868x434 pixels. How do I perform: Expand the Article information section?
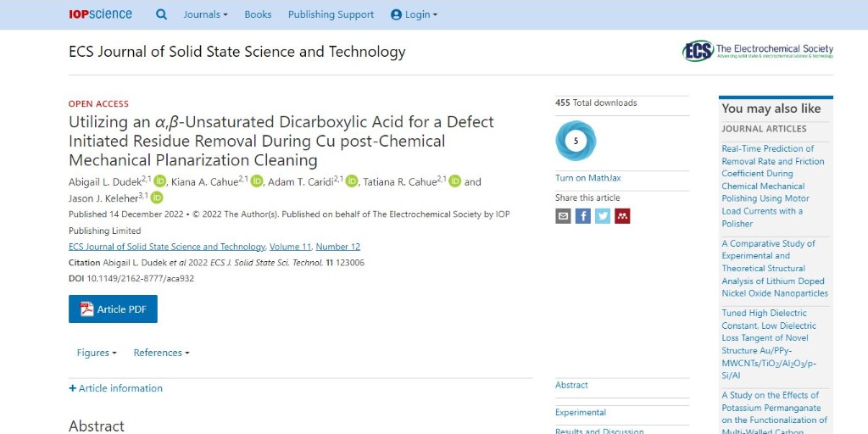[115, 388]
